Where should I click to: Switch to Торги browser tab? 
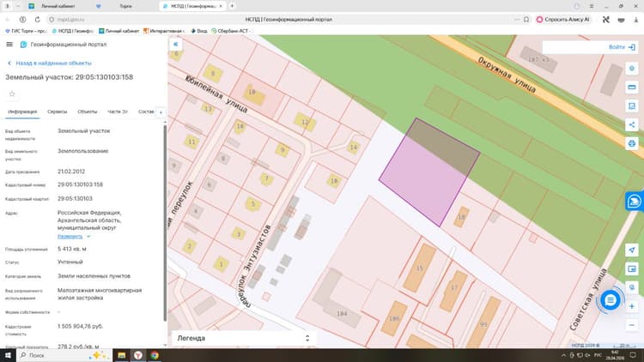125,6
